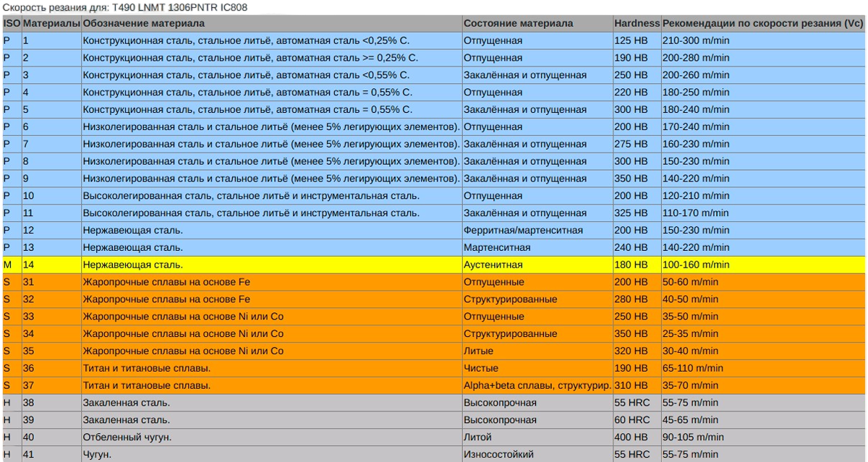Click material number 10 cell

coord(51,196)
